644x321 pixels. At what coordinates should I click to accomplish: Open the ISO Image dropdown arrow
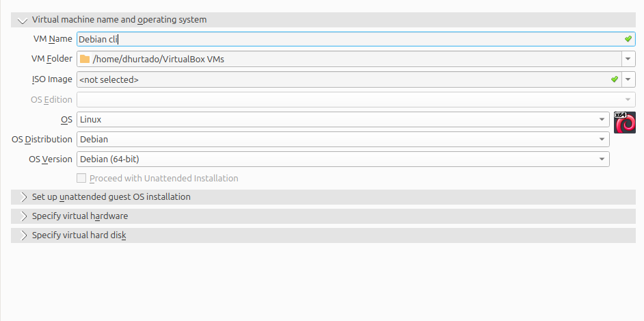click(x=628, y=79)
